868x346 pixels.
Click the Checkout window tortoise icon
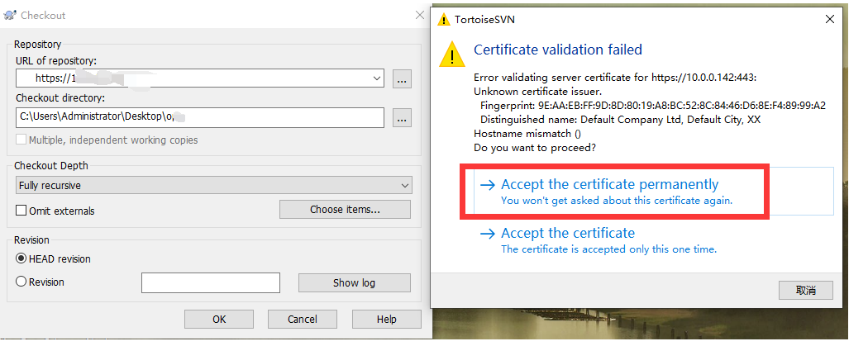click(9, 16)
